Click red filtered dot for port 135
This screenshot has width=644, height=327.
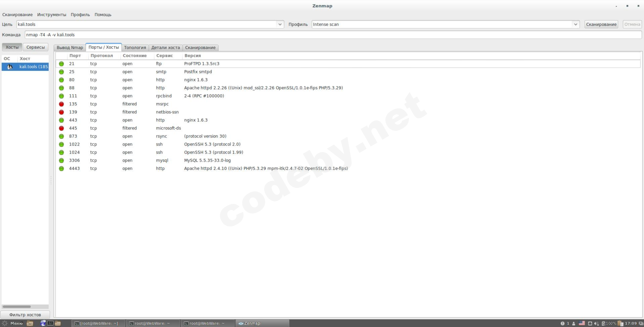point(61,104)
